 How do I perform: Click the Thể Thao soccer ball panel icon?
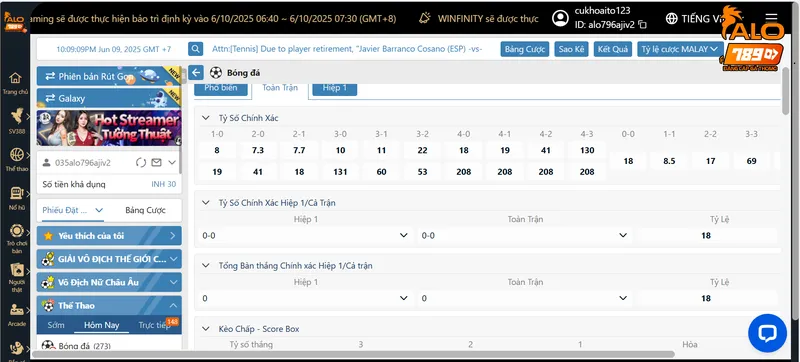(48, 305)
